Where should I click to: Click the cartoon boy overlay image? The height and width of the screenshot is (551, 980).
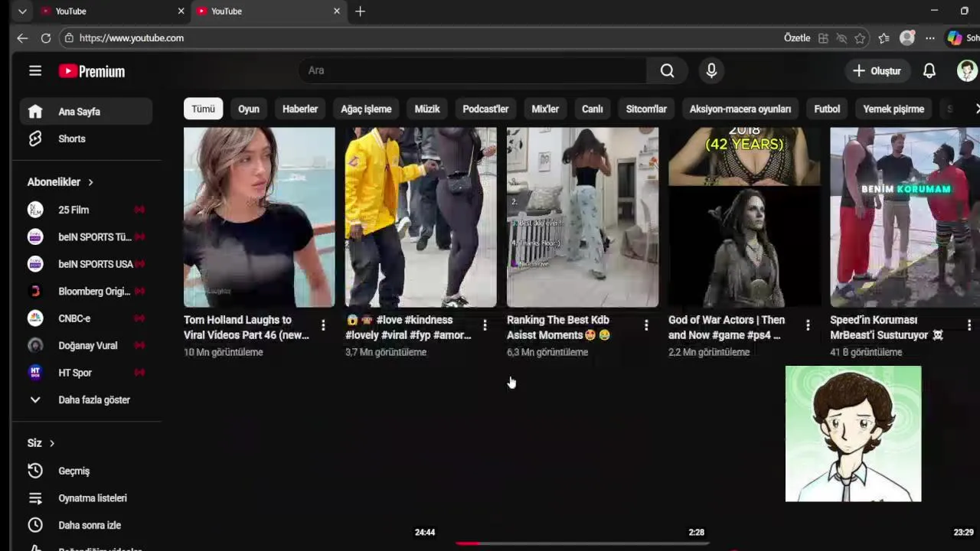tap(854, 434)
